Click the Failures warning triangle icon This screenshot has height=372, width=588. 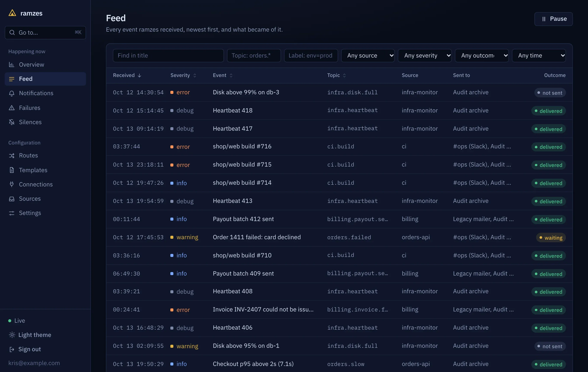point(11,108)
